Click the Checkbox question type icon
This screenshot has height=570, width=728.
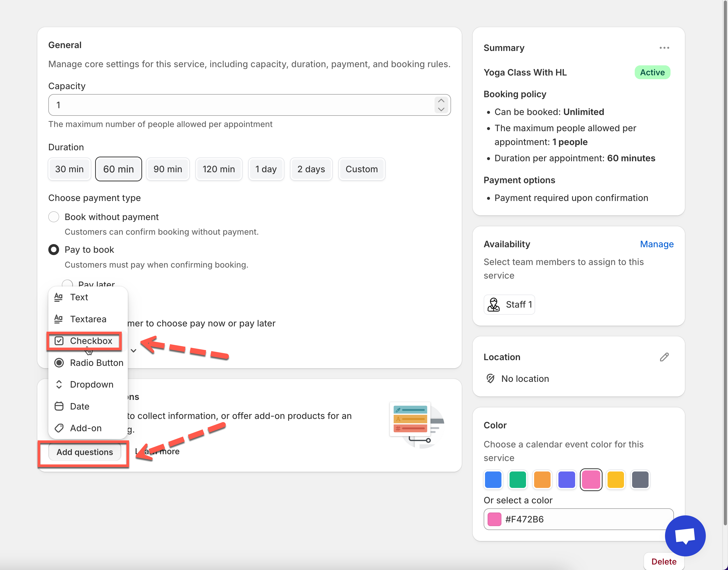coord(59,341)
